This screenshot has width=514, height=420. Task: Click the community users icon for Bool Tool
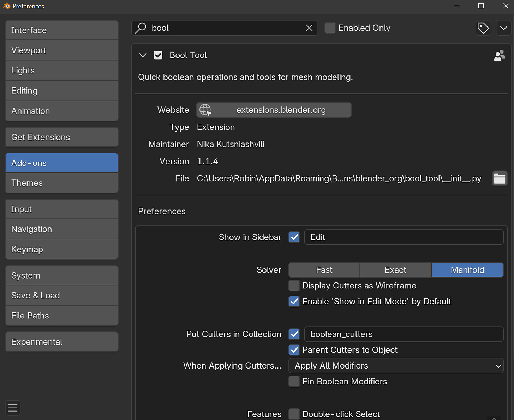(499, 55)
